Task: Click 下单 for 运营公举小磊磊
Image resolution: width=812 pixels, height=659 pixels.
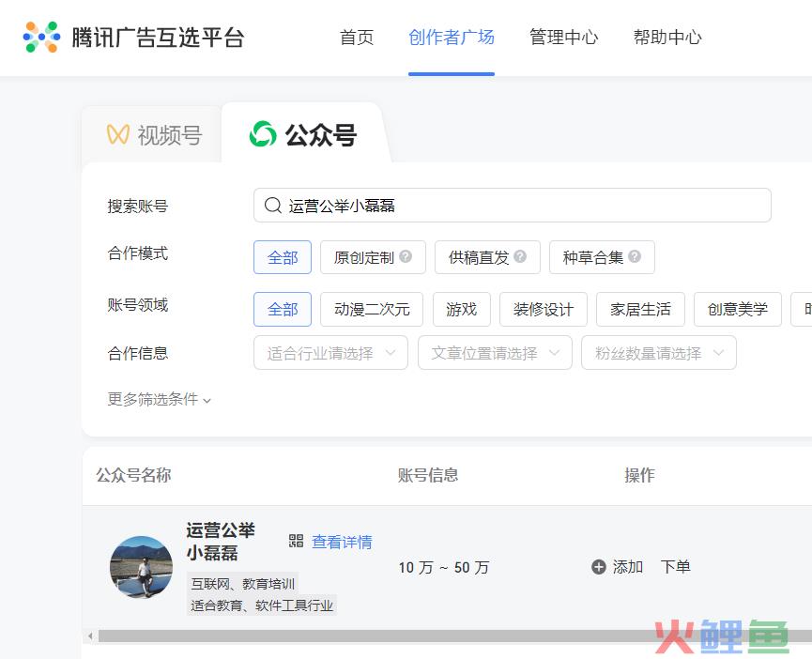Action: (675, 567)
